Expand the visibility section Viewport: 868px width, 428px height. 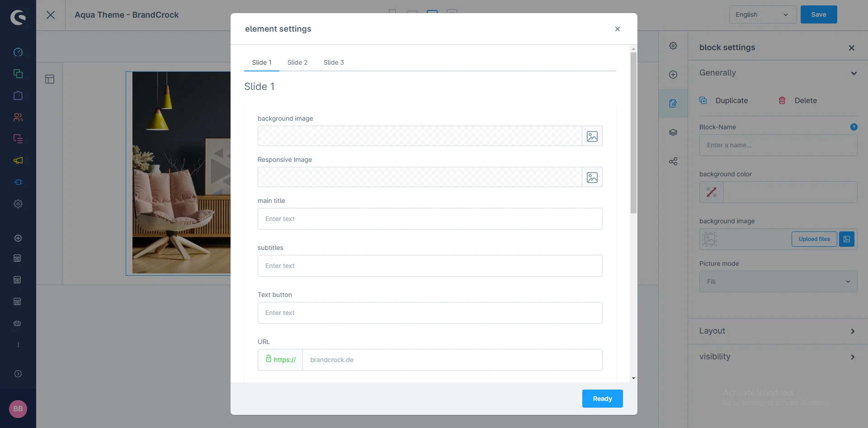click(778, 357)
